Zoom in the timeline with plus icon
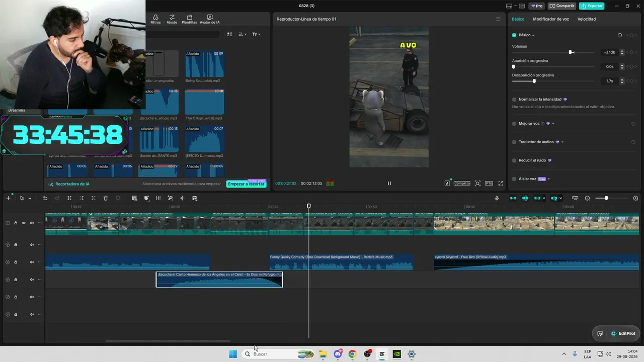Screen dimensions: 644x362 pos(635,198)
